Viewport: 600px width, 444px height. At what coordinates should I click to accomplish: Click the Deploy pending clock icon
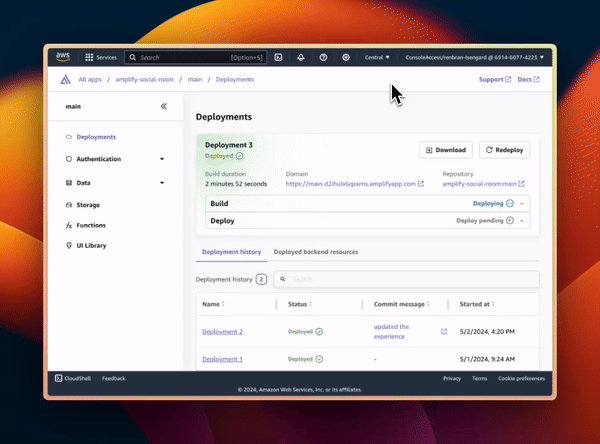(x=510, y=220)
